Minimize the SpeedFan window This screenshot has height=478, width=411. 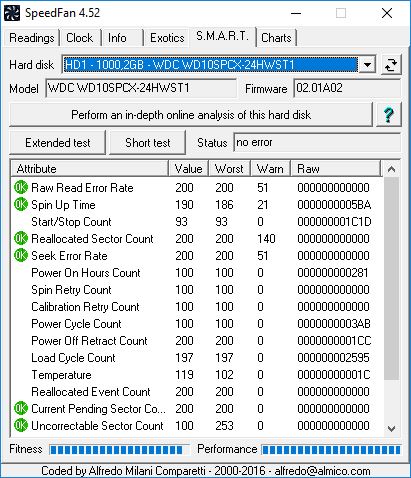[x=296, y=13]
